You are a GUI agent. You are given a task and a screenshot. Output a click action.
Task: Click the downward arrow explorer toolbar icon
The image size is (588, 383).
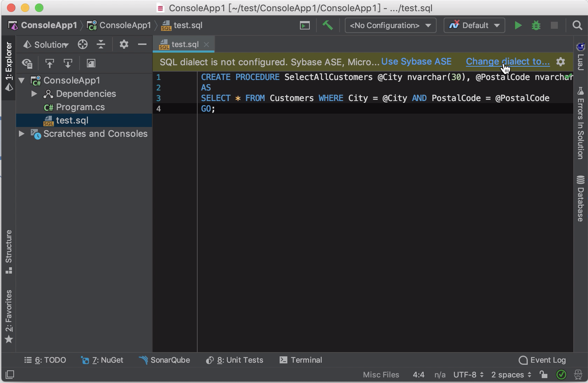pos(68,63)
